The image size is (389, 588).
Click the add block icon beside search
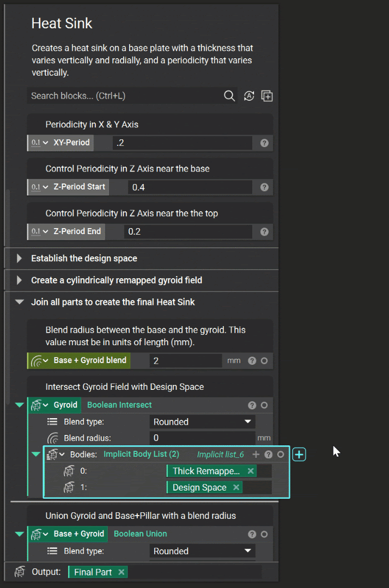click(x=267, y=96)
